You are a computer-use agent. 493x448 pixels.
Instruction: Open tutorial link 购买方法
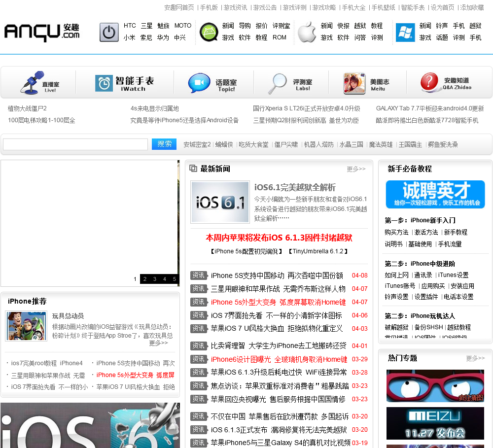pyautogui.click(x=396, y=232)
